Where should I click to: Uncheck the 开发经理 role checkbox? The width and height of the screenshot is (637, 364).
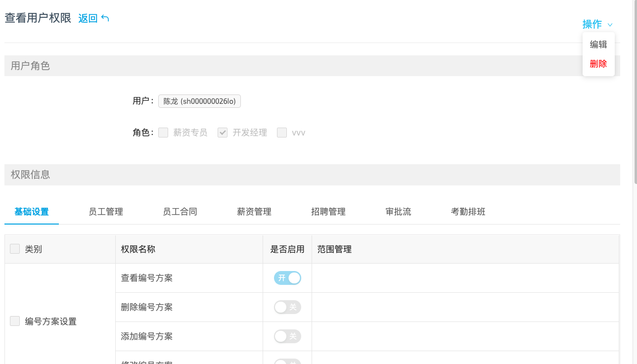(223, 133)
